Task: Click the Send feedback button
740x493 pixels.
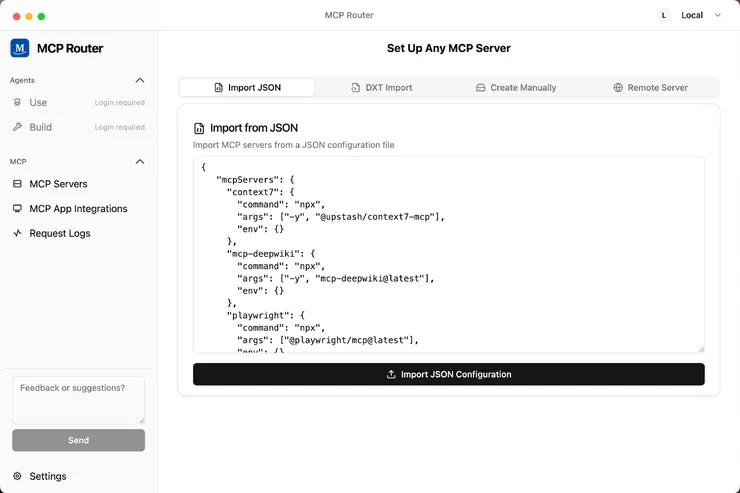Action: coord(78,440)
